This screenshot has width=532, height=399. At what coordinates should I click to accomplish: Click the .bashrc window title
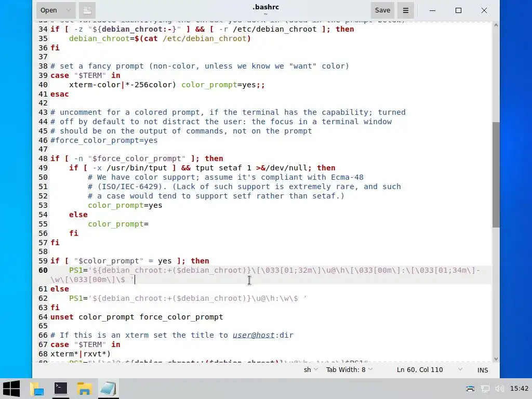tap(265, 7)
